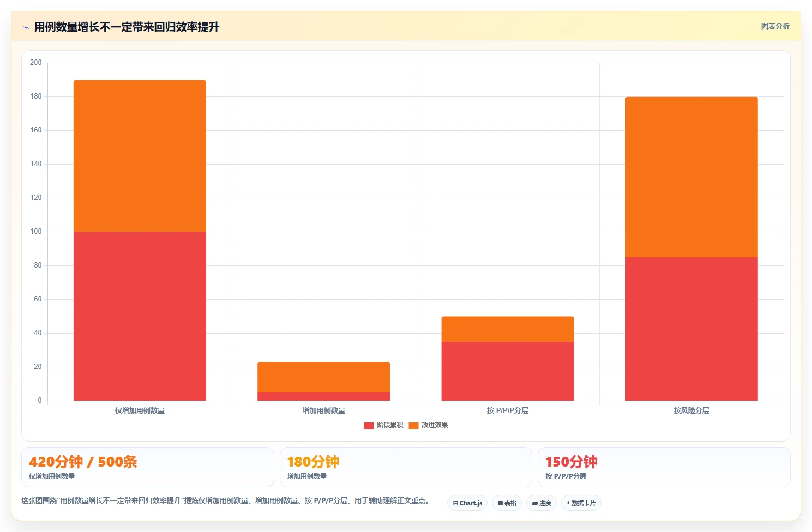Click the red segment of the 仅增加用例数量 bar

140,316
